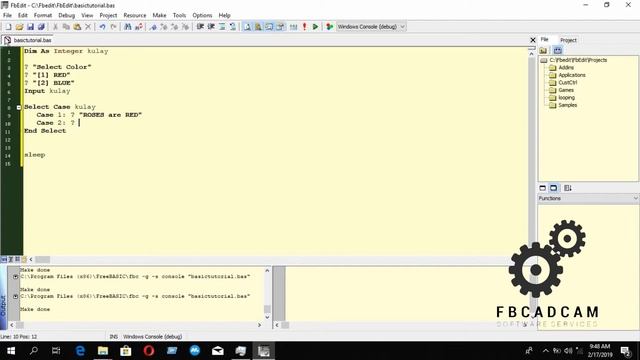Collapse the Select Case code block
Viewport: 640px width, 360px height.
click(19, 107)
